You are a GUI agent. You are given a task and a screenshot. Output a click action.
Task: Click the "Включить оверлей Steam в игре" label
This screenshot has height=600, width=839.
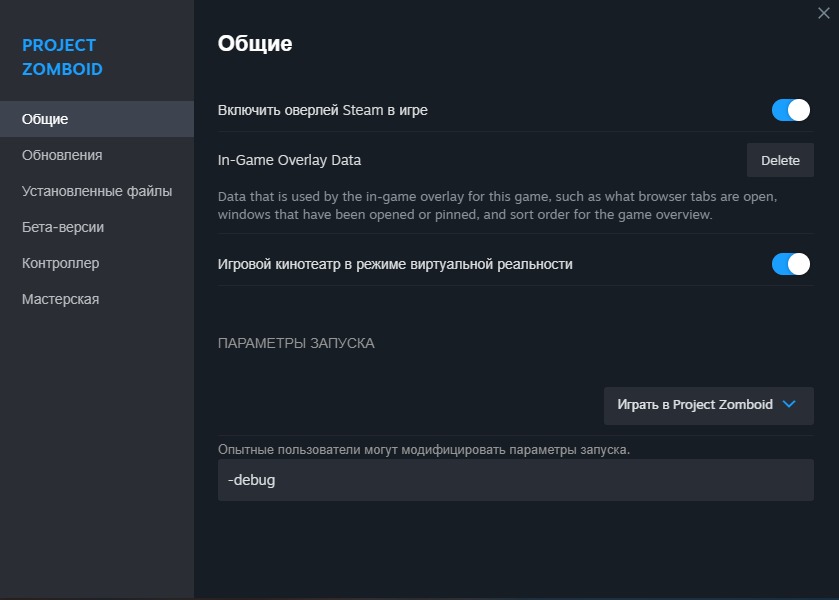322,110
